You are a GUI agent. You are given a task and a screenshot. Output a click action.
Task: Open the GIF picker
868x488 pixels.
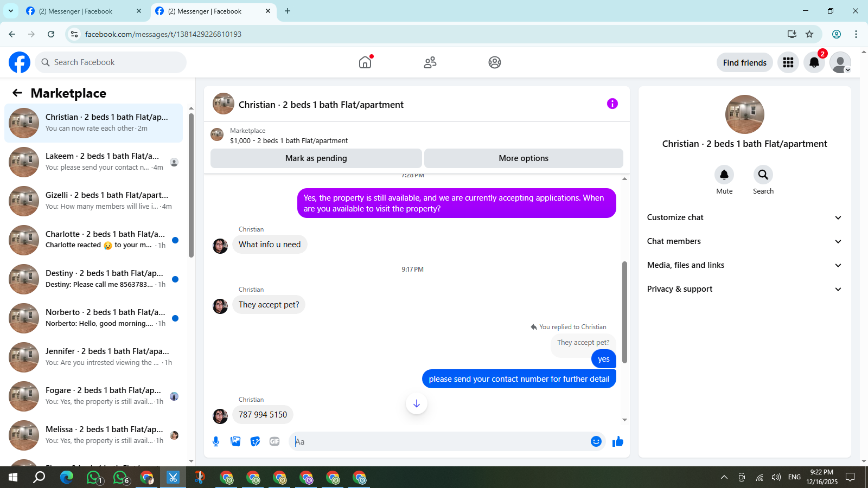click(275, 441)
